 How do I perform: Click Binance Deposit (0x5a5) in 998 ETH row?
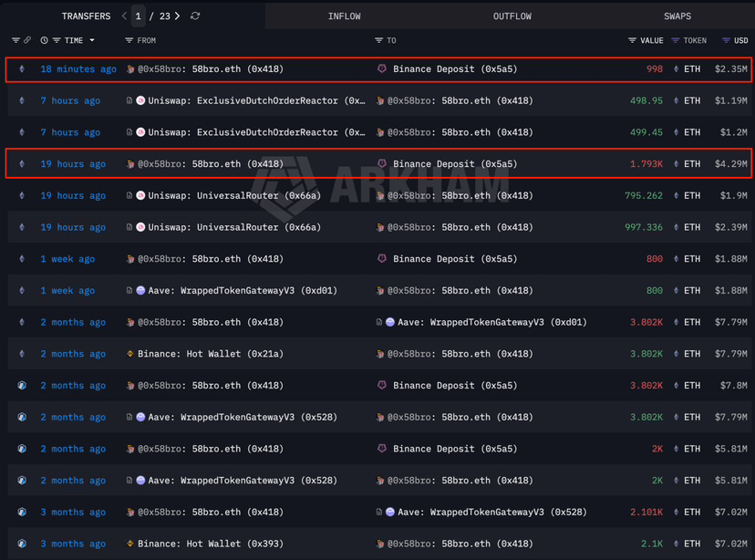[454, 68]
